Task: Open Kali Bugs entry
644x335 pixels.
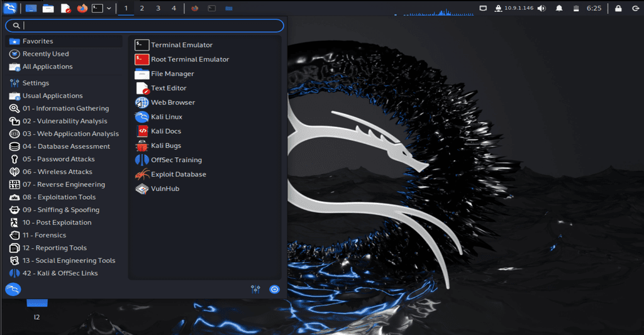Action: pos(206,146)
